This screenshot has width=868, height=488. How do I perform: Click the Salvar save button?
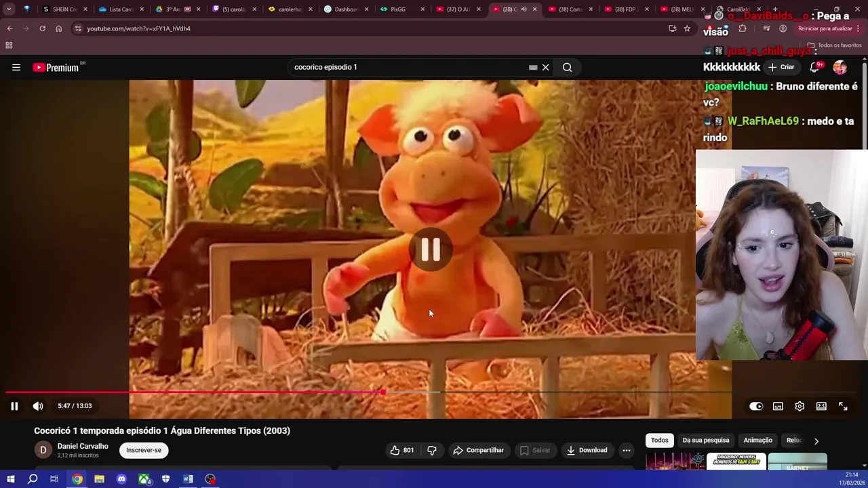(535, 450)
